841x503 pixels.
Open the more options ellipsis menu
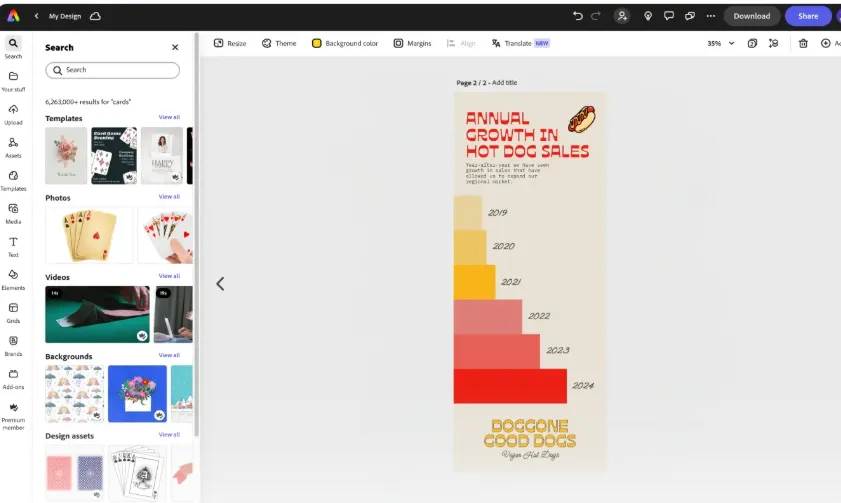(711, 16)
